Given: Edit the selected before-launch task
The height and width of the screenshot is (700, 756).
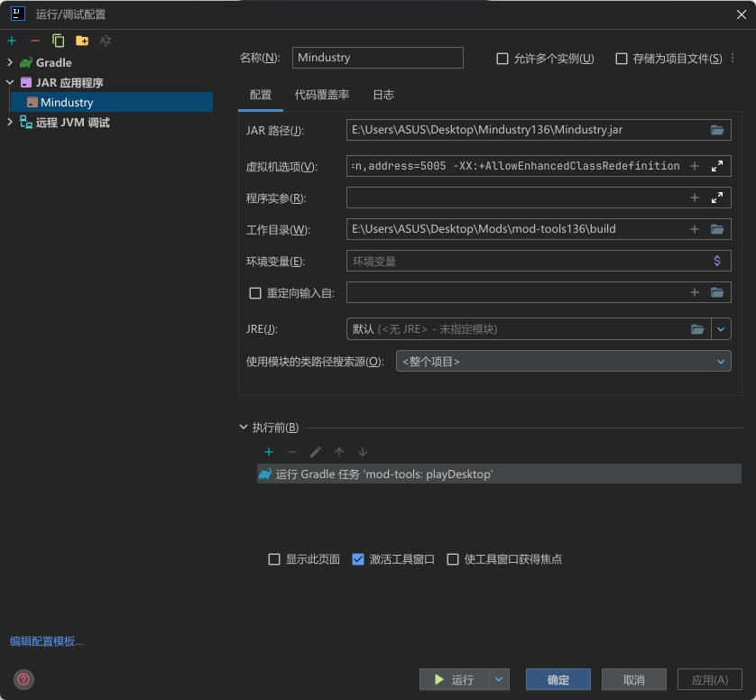Looking at the screenshot, I should pyautogui.click(x=316, y=452).
